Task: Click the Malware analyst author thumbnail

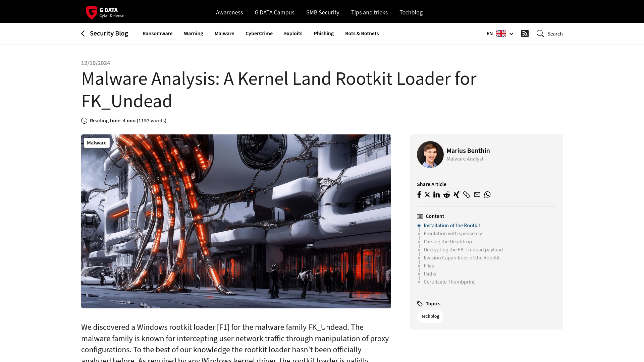Action: 430,154
